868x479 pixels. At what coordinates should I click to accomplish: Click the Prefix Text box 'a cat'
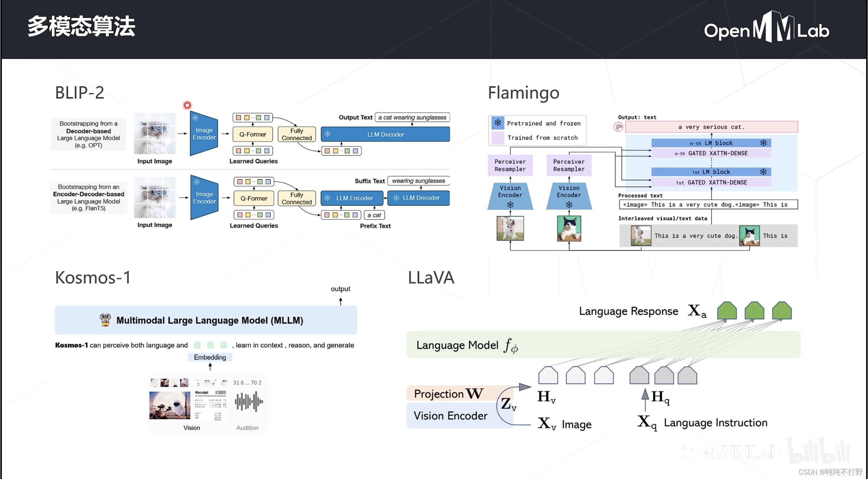[x=374, y=215]
